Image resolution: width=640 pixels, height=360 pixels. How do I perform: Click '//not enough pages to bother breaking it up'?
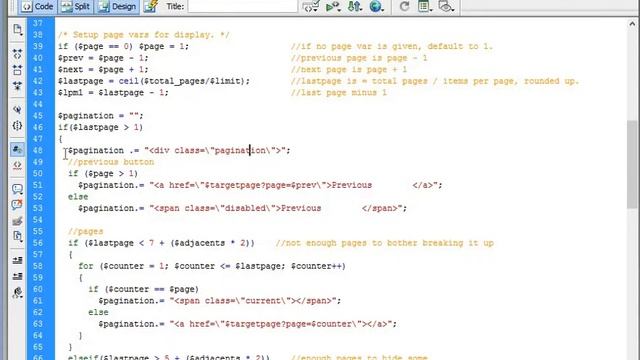[x=384, y=243]
